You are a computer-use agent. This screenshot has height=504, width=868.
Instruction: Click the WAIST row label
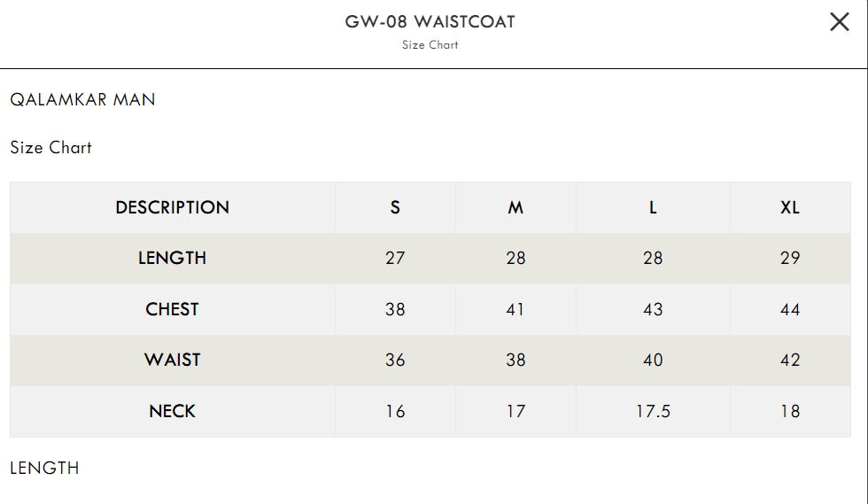click(x=172, y=360)
